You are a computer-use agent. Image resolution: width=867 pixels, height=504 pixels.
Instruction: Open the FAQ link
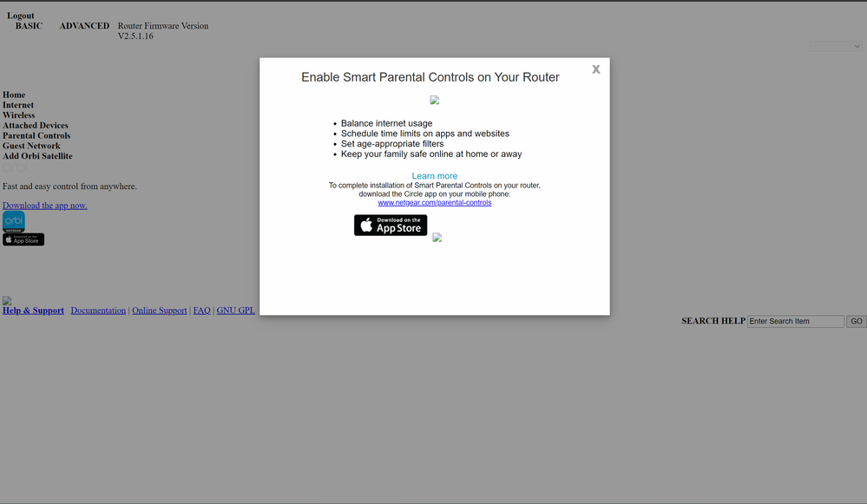click(202, 311)
